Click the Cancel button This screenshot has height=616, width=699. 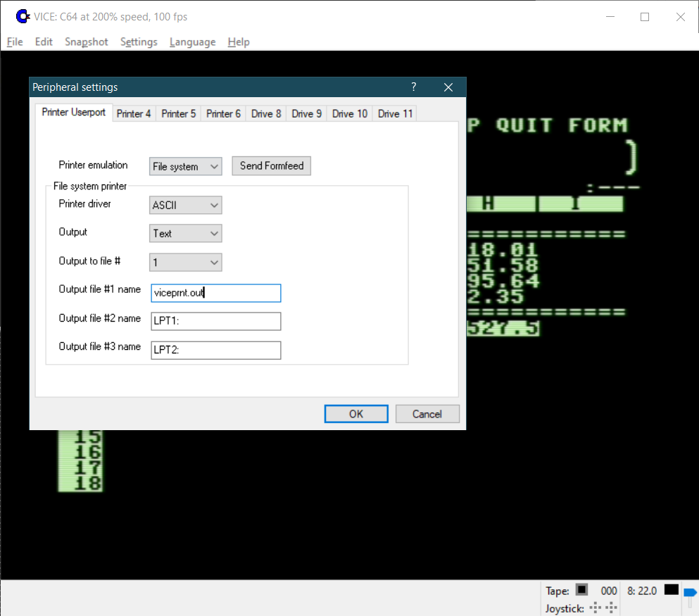point(427,414)
